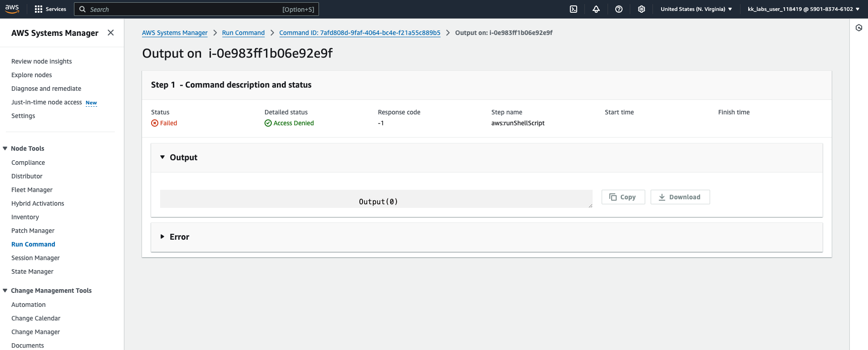Viewport: 868px width, 350px height.
Task: Open Just-in-time node access
Action: point(47,102)
